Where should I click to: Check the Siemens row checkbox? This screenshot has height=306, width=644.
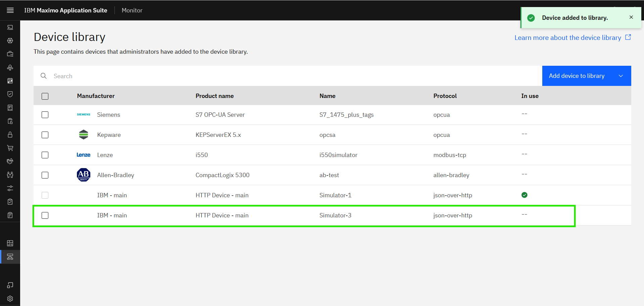point(45,115)
